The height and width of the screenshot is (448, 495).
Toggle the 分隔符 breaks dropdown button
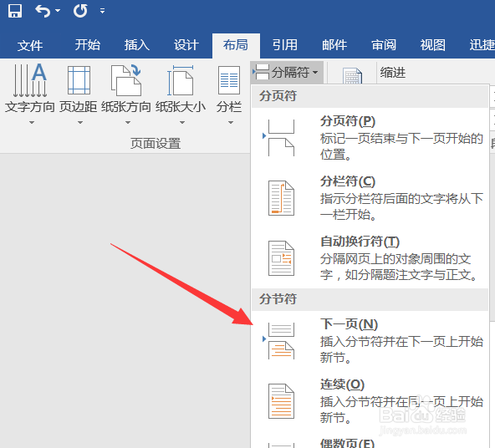click(x=287, y=72)
